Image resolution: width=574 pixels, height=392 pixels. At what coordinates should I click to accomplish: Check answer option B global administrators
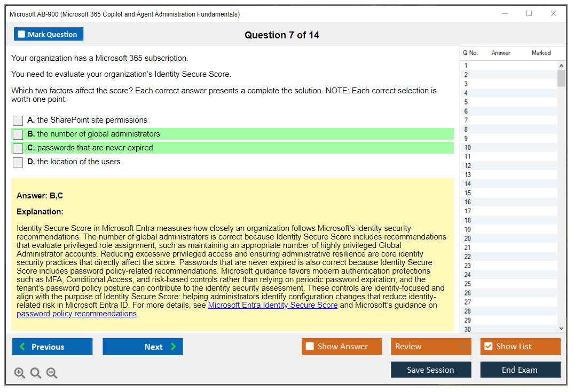pyautogui.click(x=18, y=134)
